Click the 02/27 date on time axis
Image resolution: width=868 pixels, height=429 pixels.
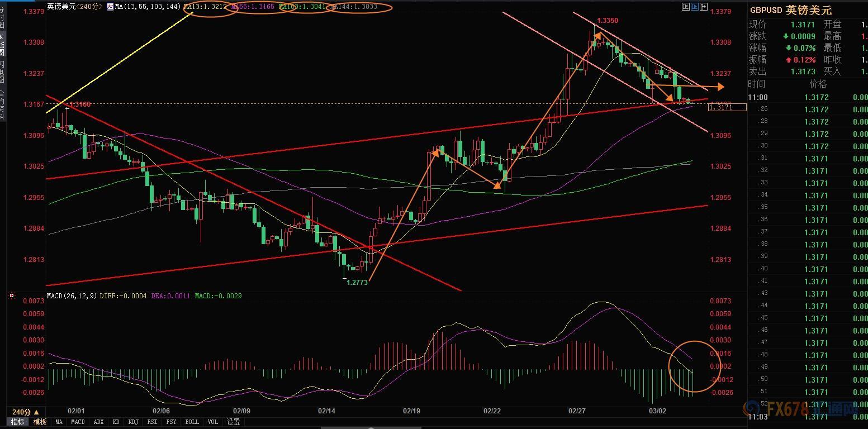576,411
